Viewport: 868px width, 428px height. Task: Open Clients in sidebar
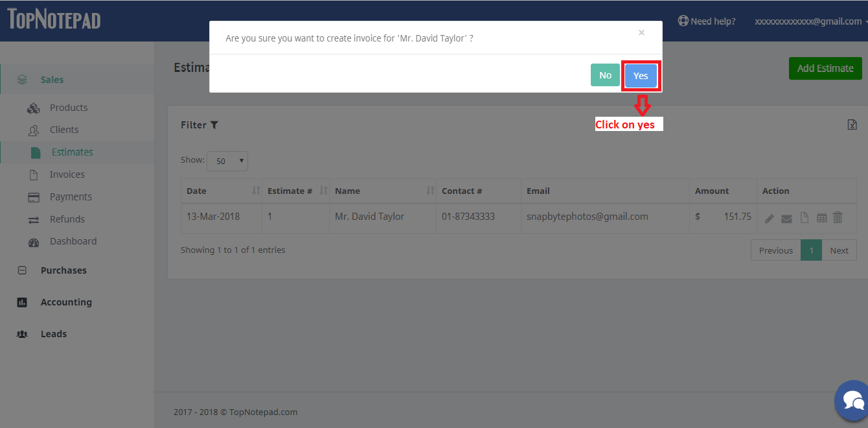click(x=64, y=130)
